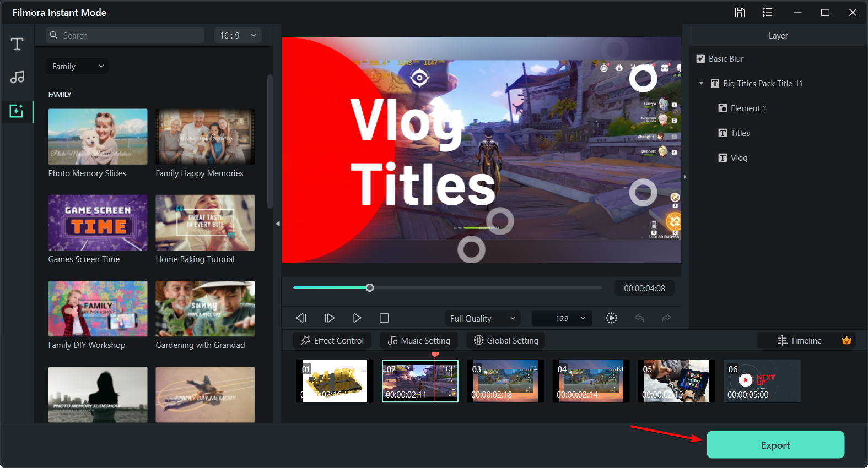Stop the video playback
Image resolution: width=868 pixels, height=468 pixels.
click(x=384, y=318)
